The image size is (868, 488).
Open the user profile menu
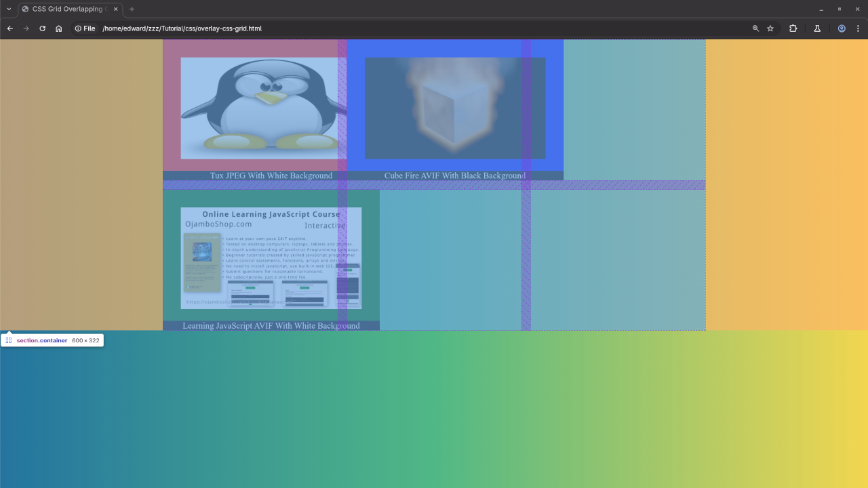click(x=842, y=28)
